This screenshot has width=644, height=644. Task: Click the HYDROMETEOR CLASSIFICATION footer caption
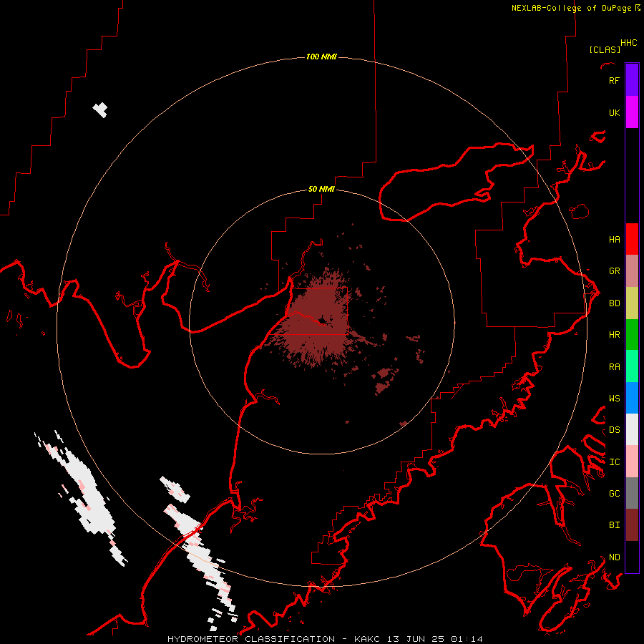(251, 639)
